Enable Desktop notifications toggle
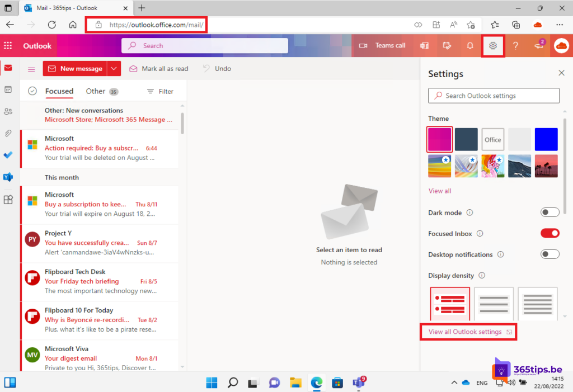 549,254
